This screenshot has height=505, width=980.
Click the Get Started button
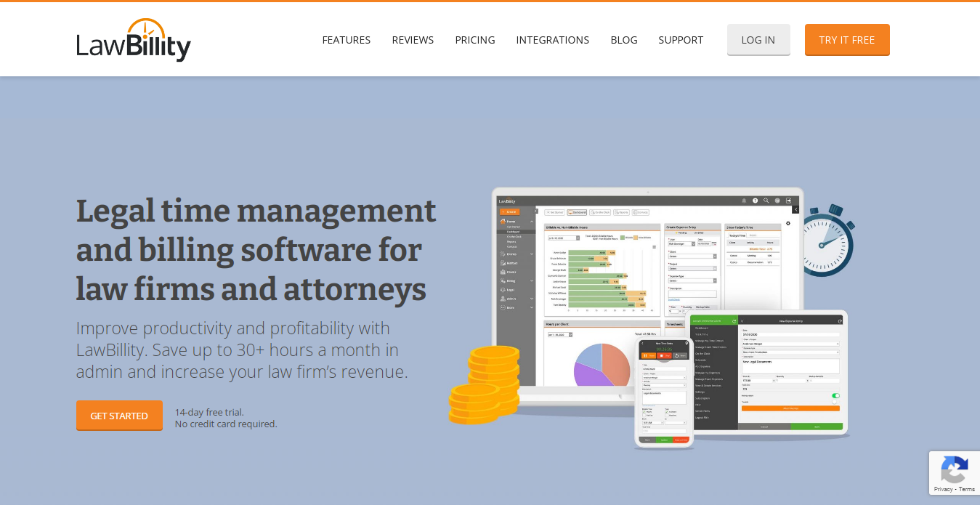coord(119,416)
